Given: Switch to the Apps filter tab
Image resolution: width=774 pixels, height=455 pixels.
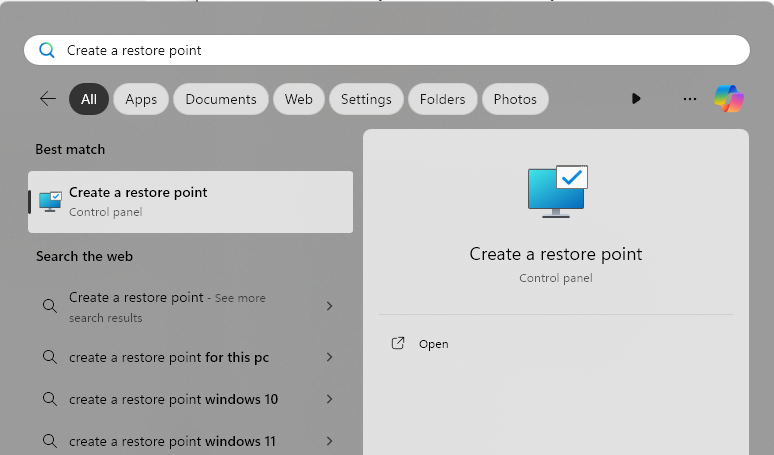Looking at the screenshot, I should click(141, 99).
